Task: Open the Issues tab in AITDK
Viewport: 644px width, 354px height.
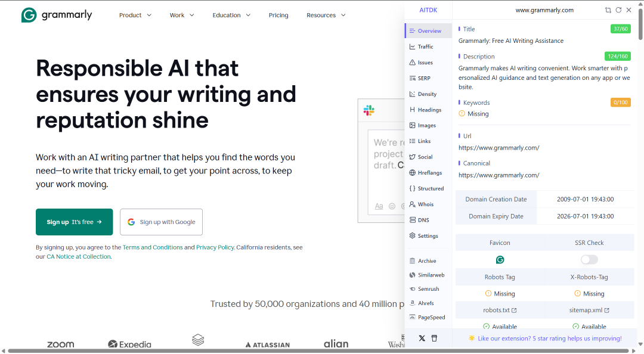Action: pyautogui.click(x=428, y=63)
